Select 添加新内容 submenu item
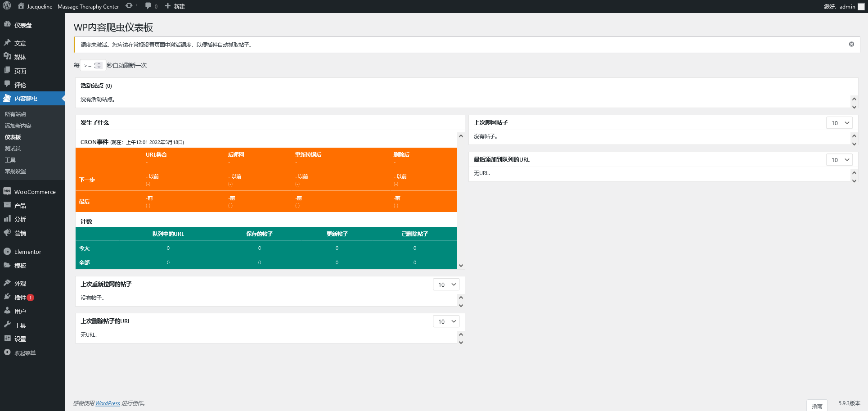 point(18,126)
